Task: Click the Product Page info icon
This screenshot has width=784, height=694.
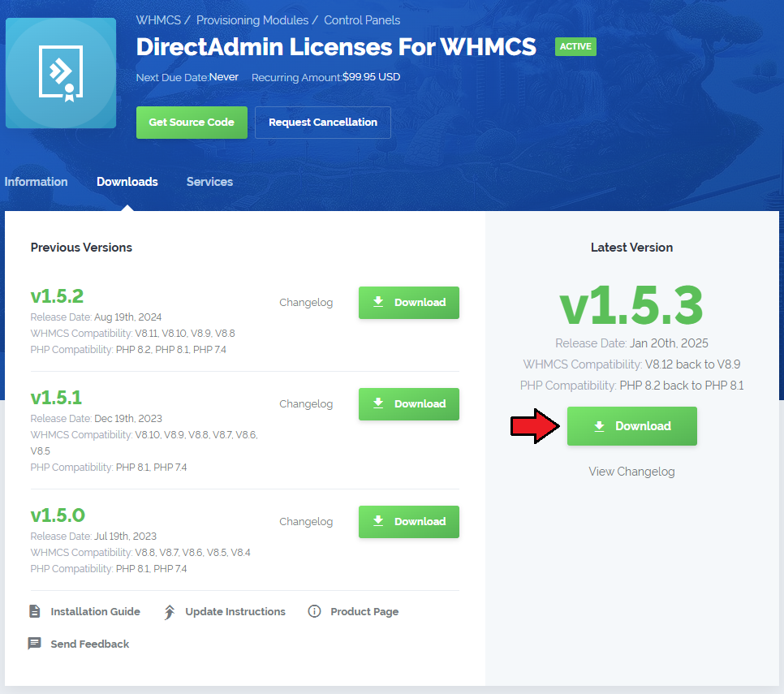Action: point(314,611)
